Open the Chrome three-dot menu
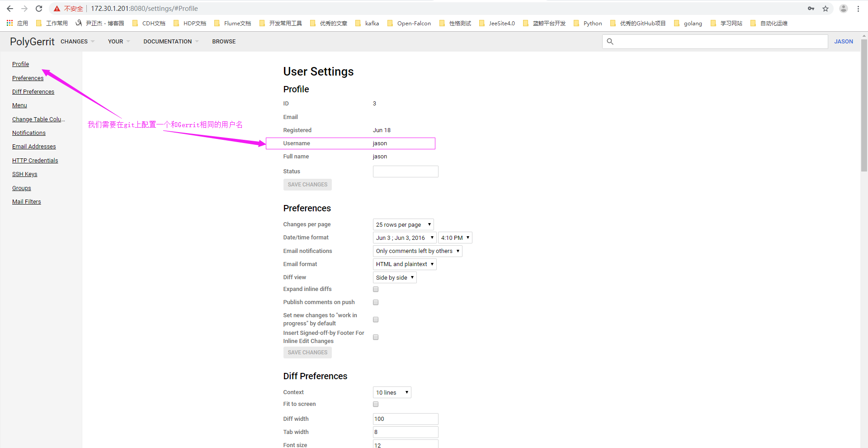The height and width of the screenshot is (448, 868). 858,9
